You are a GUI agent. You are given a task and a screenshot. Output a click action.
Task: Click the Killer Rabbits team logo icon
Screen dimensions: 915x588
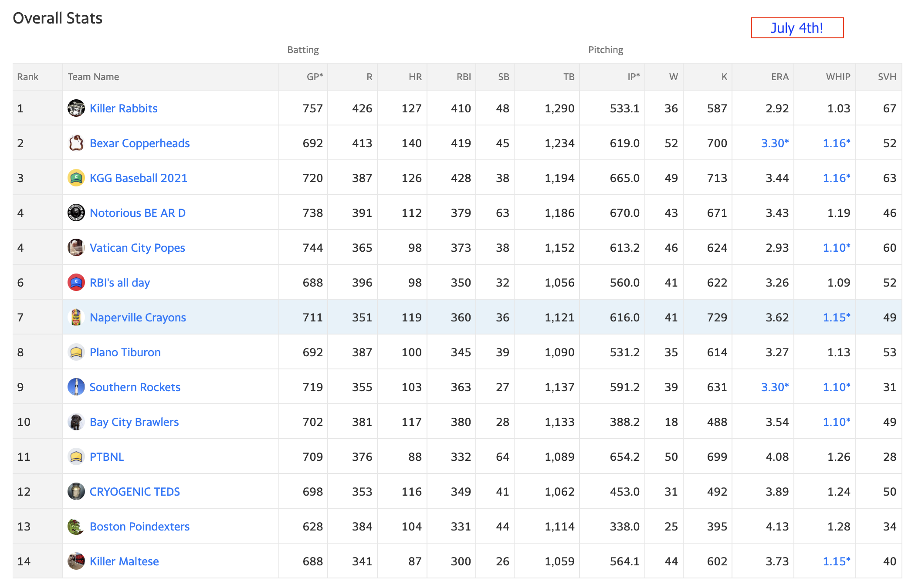click(x=76, y=108)
